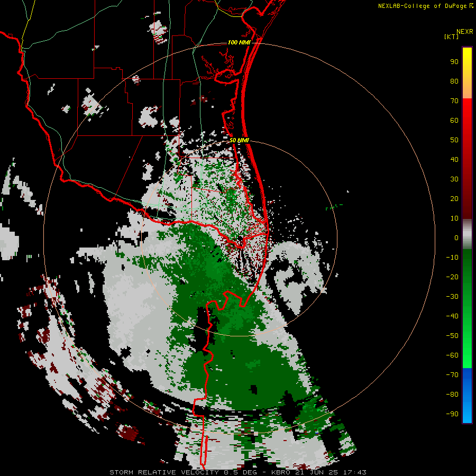Click the 70 value on the velocity scale

[454, 101]
